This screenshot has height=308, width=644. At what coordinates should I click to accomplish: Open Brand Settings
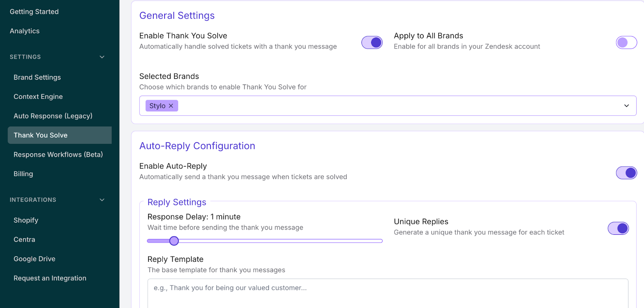point(37,77)
